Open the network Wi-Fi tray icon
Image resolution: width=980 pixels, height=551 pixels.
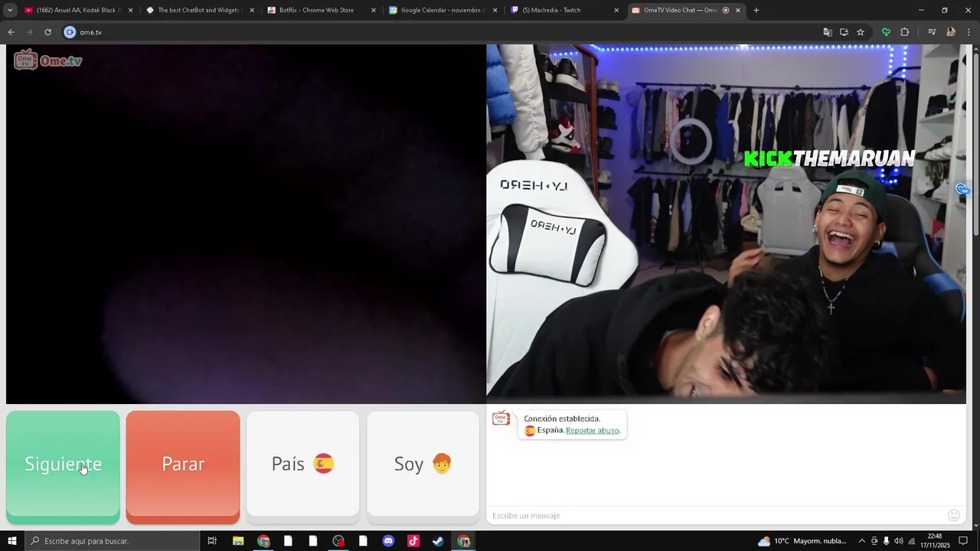coord(912,541)
